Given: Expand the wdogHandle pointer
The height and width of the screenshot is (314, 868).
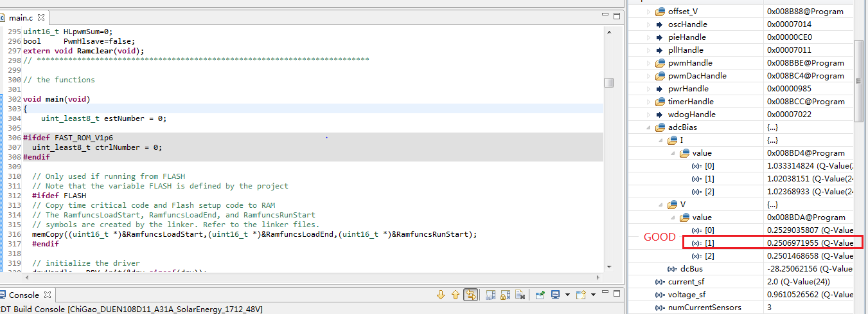Looking at the screenshot, I should (x=648, y=115).
